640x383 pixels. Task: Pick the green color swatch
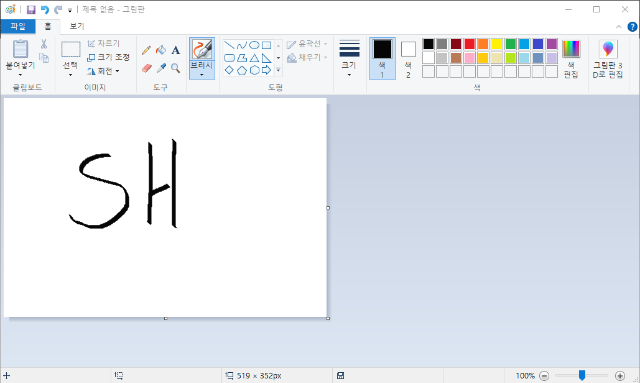(x=511, y=44)
